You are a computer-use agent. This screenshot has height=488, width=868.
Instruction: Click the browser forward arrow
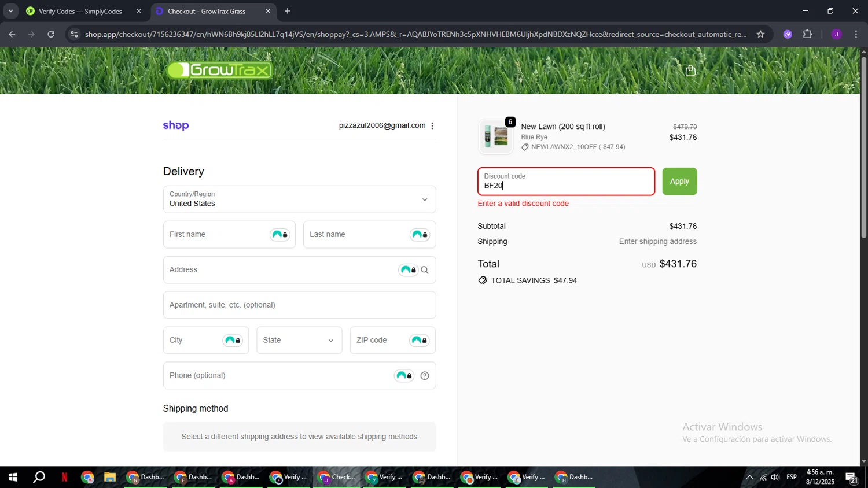pos(31,34)
